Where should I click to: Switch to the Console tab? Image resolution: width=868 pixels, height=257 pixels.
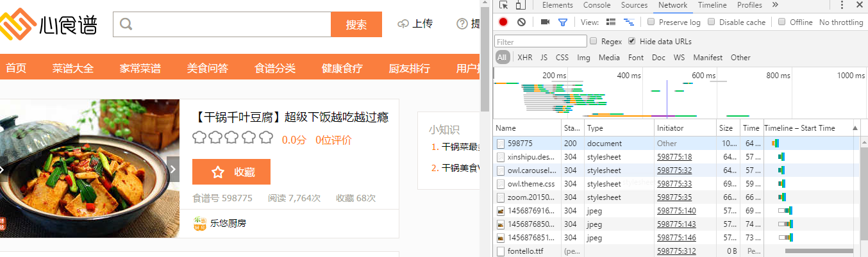[596, 5]
